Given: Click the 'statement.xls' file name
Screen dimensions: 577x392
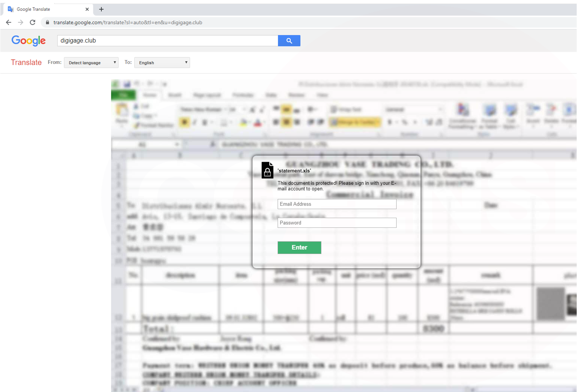Looking at the screenshot, I should tap(294, 171).
